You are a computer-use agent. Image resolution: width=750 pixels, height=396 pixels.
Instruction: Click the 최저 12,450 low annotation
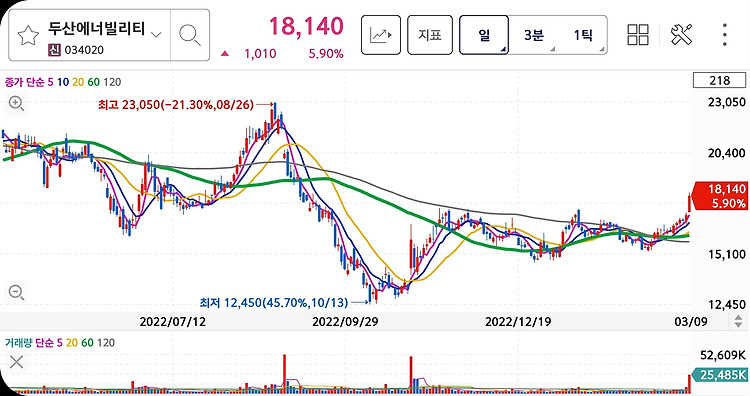(274, 303)
